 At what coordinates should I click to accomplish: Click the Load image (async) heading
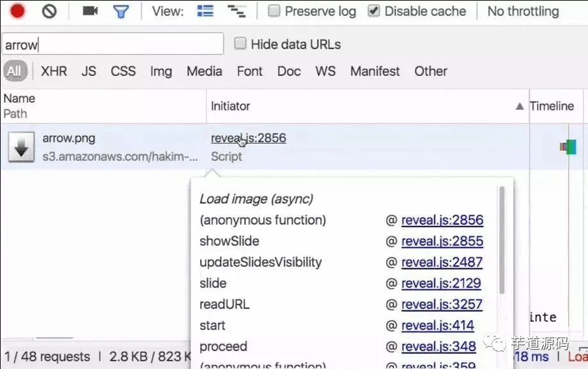(256, 199)
